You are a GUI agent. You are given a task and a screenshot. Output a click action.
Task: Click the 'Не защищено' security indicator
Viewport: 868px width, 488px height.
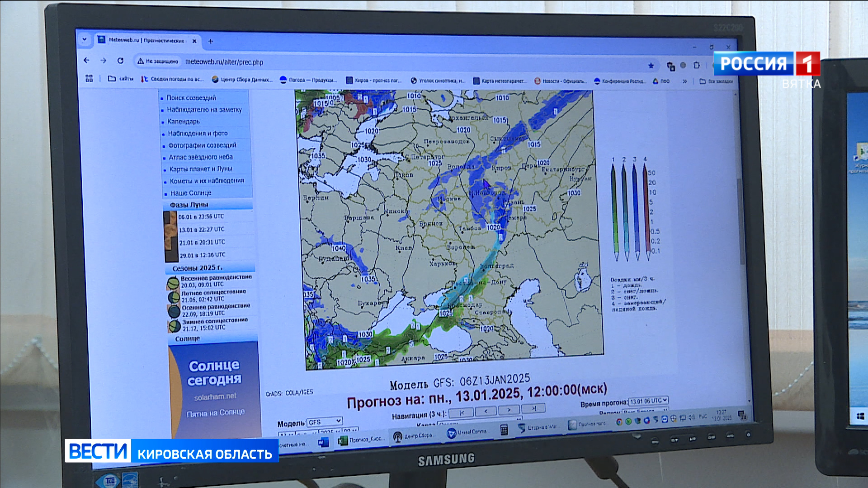[x=158, y=61]
